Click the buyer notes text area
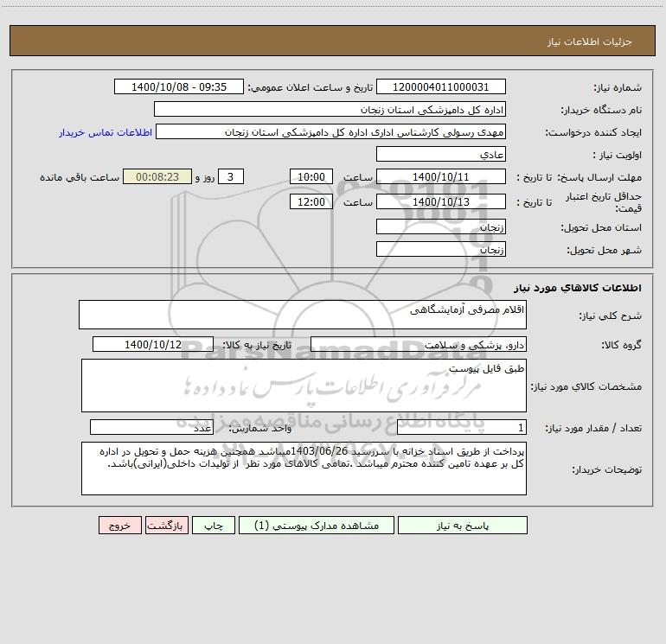Viewport: 666px width, 644px height. (x=304, y=469)
